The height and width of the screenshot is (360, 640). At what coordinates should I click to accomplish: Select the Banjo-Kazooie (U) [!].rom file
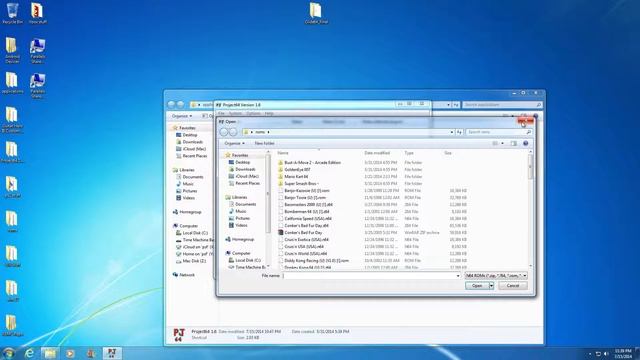[307, 190]
